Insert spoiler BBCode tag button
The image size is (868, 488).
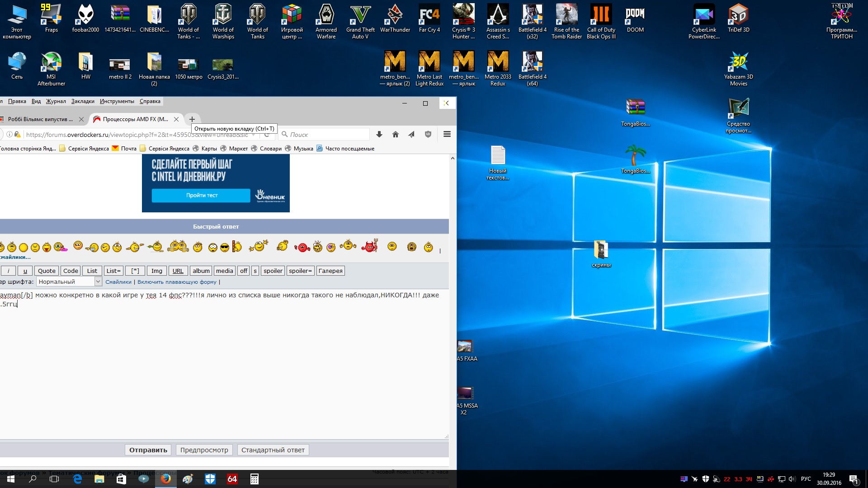pos(273,271)
